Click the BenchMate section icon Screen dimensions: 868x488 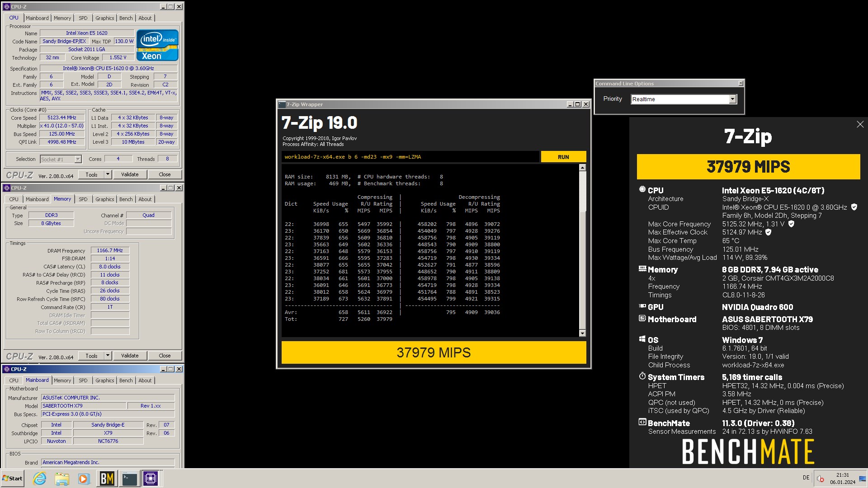point(642,422)
